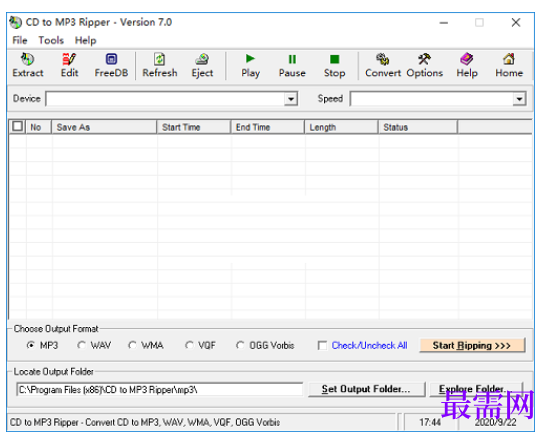This screenshot has width=553, height=436.
Task: Play the selected track
Action: 250,66
